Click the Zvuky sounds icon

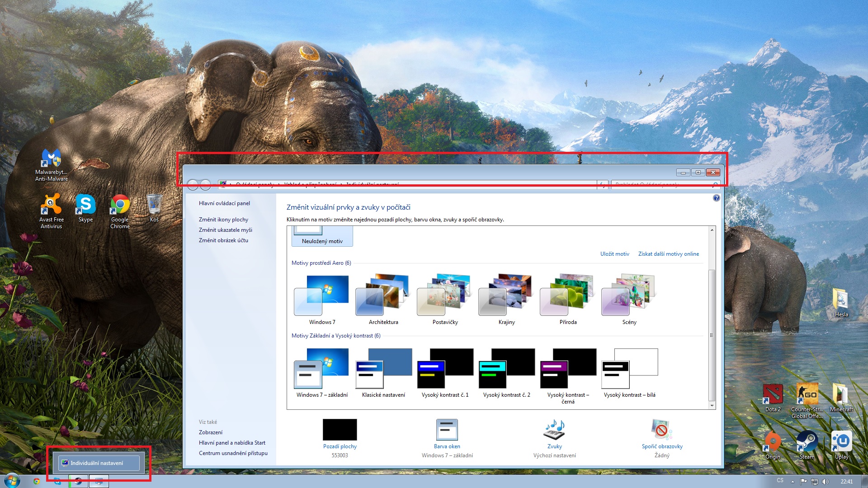554,430
